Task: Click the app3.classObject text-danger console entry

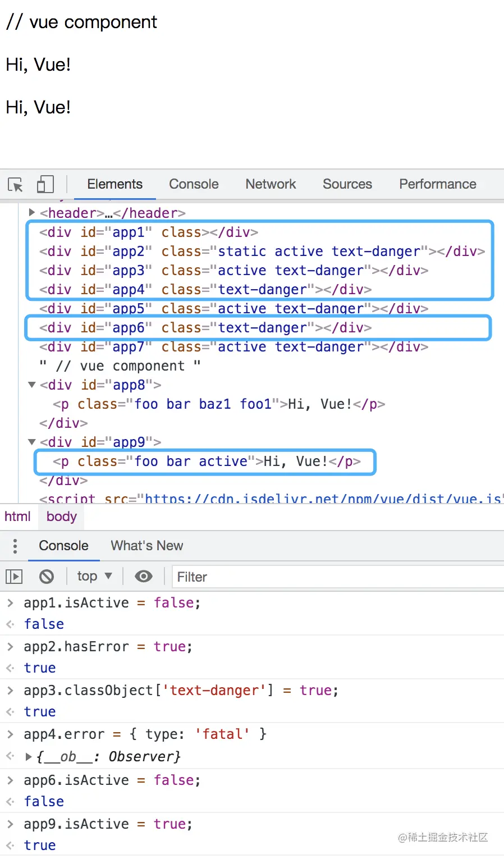Action: pyautogui.click(x=181, y=691)
